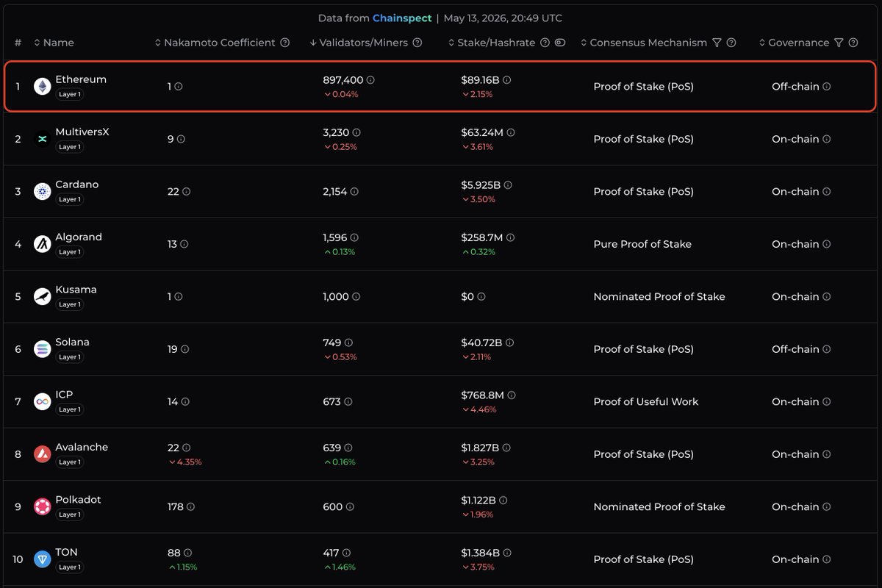Click the Solana logo icon
This screenshot has width=882, height=588.
(x=43, y=349)
